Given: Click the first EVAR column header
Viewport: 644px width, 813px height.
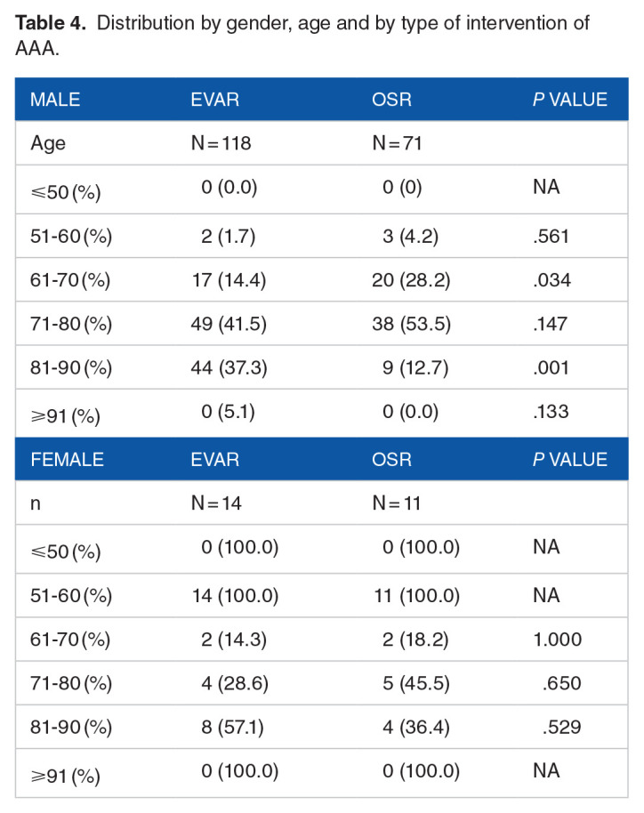Looking at the screenshot, I should 214,100.
